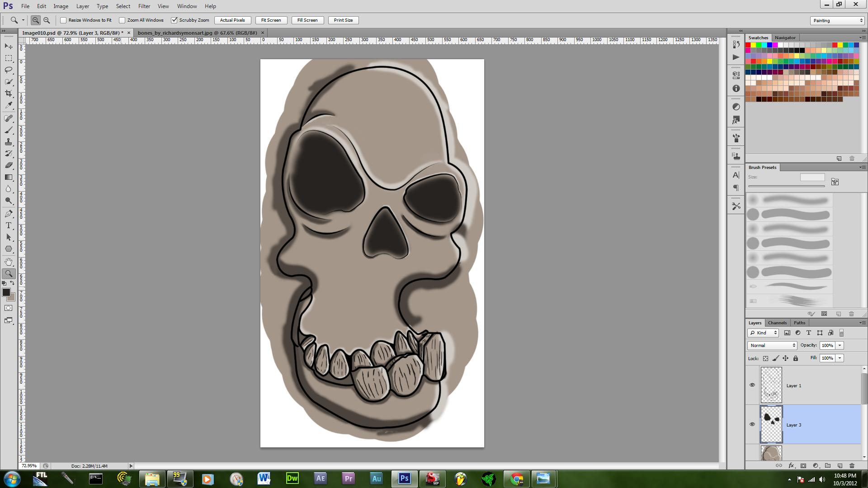Image resolution: width=868 pixels, height=488 pixels.
Task: Click the Zoom In icon in options bar
Action: pyautogui.click(x=35, y=20)
